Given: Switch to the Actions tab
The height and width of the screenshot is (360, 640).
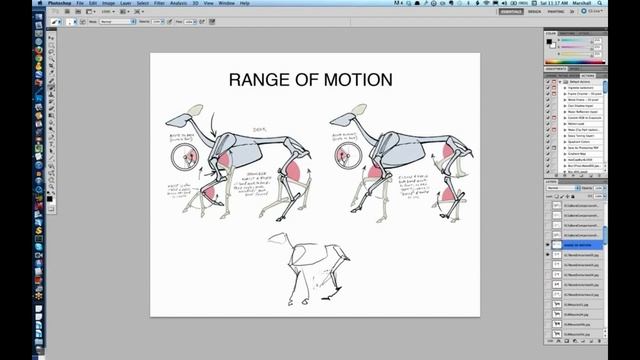Looking at the screenshot, I should 588,76.
